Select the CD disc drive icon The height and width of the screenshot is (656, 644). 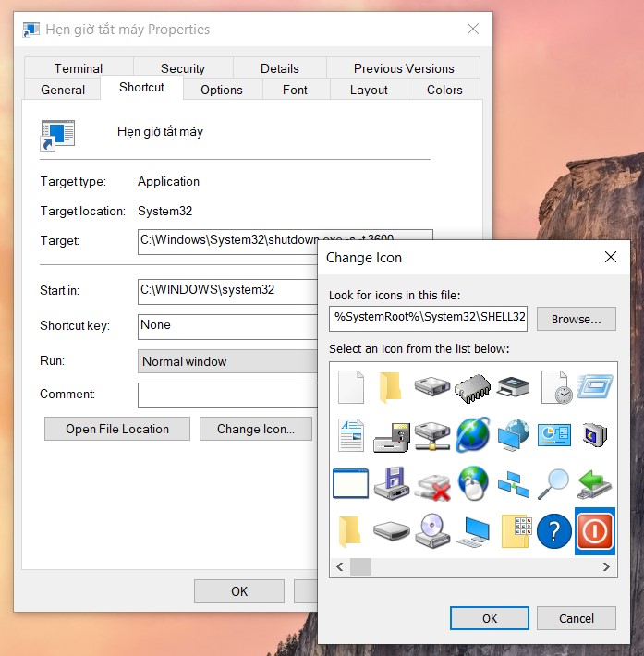pos(432,530)
